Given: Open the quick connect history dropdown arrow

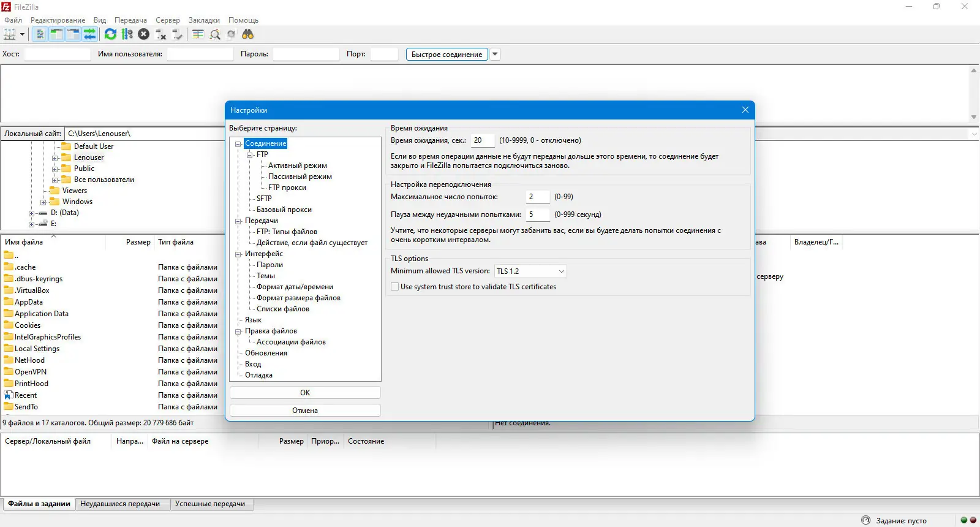Looking at the screenshot, I should (x=495, y=54).
